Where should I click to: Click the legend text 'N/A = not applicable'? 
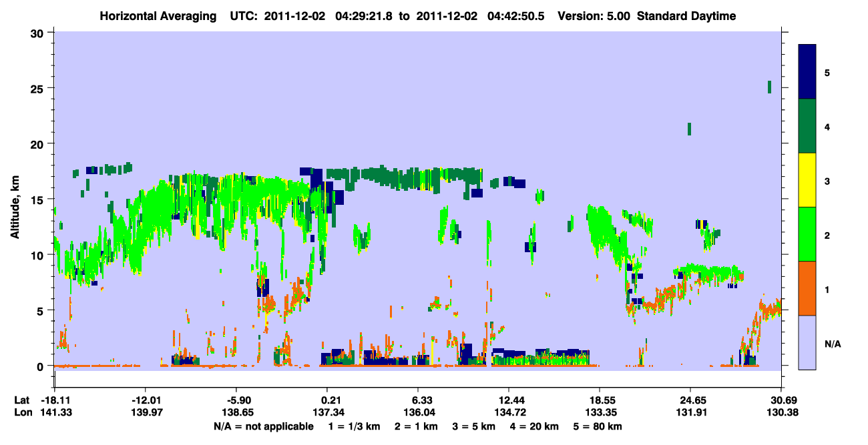(x=264, y=426)
